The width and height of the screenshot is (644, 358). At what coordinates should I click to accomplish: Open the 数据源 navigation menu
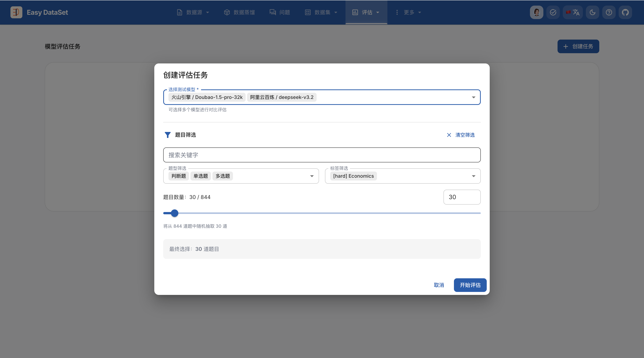click(193, 12)
